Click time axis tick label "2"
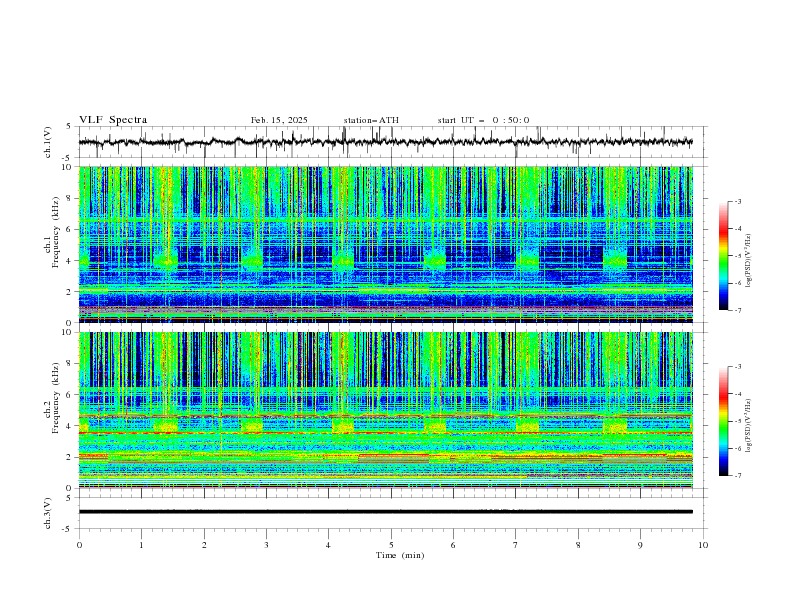Viewport: 792px width, 612px height. point(204,545)
